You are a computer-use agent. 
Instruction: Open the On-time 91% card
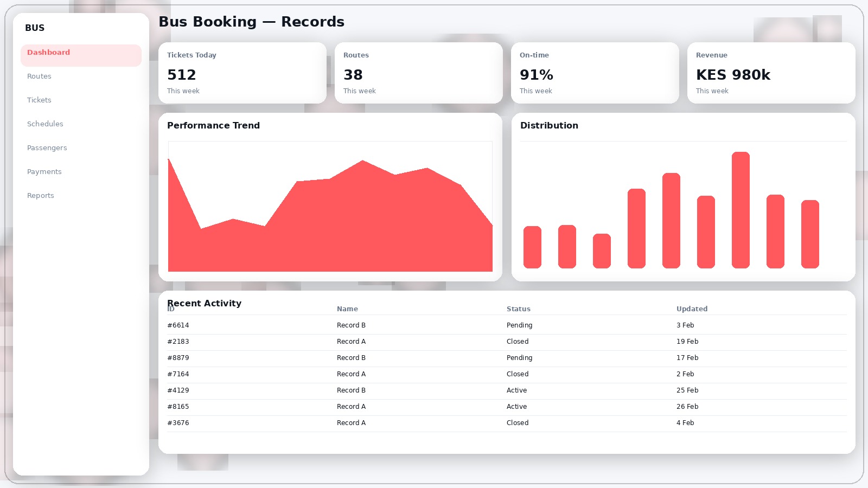(x=595, y=73)
